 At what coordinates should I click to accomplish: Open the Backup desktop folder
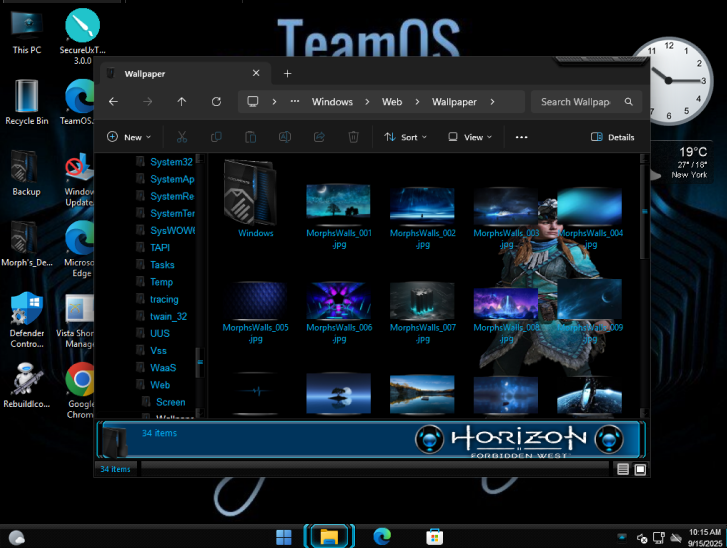click(x=26, y=173)
